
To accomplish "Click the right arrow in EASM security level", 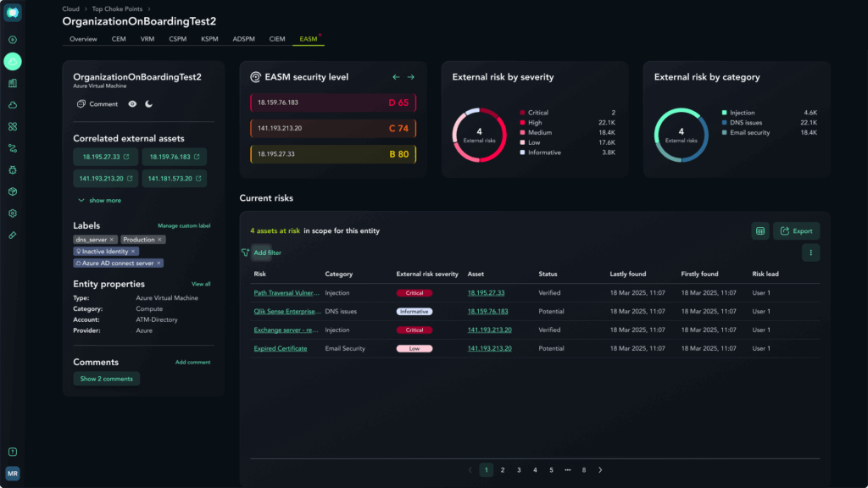I will coord(410,76).
